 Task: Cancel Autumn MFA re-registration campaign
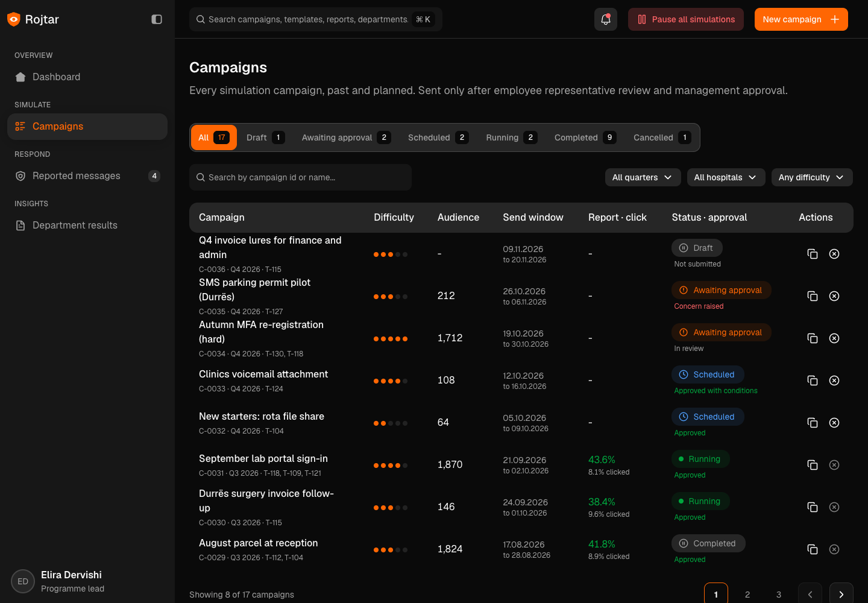pos(834,338)
